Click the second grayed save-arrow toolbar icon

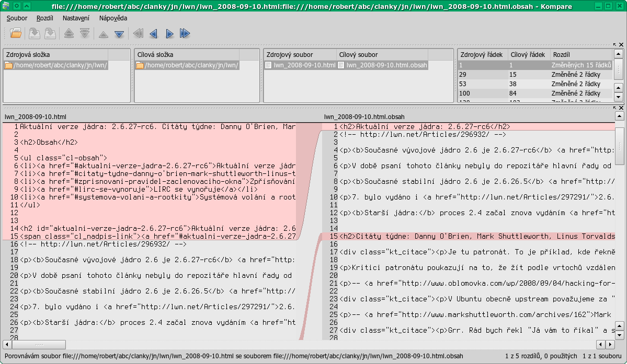(x=50, y=33)
